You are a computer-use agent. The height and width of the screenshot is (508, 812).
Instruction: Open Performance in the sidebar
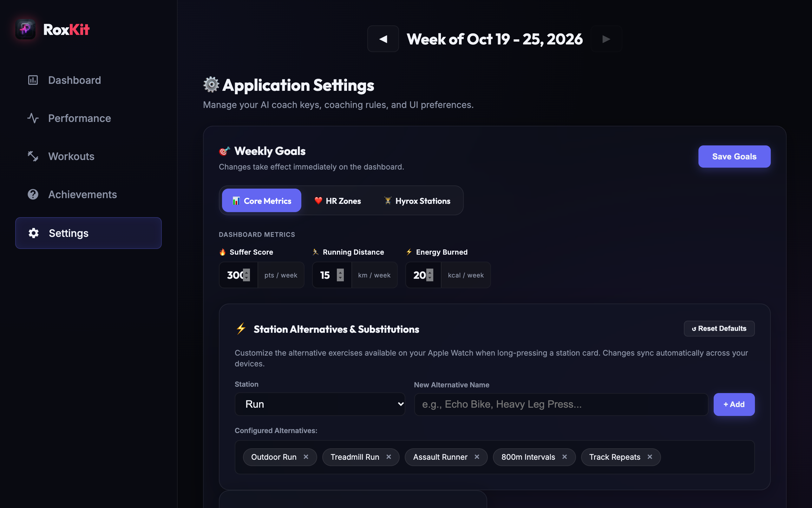[88, 118]
